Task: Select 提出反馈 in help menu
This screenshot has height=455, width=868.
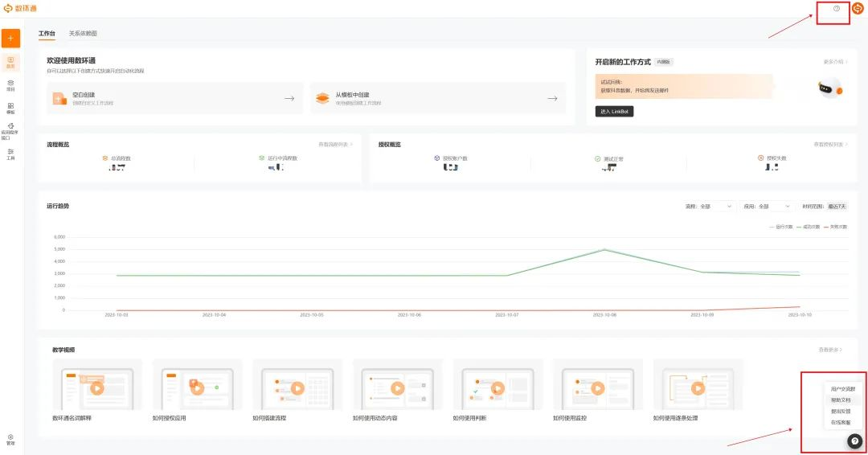Action: click(841, 412)
